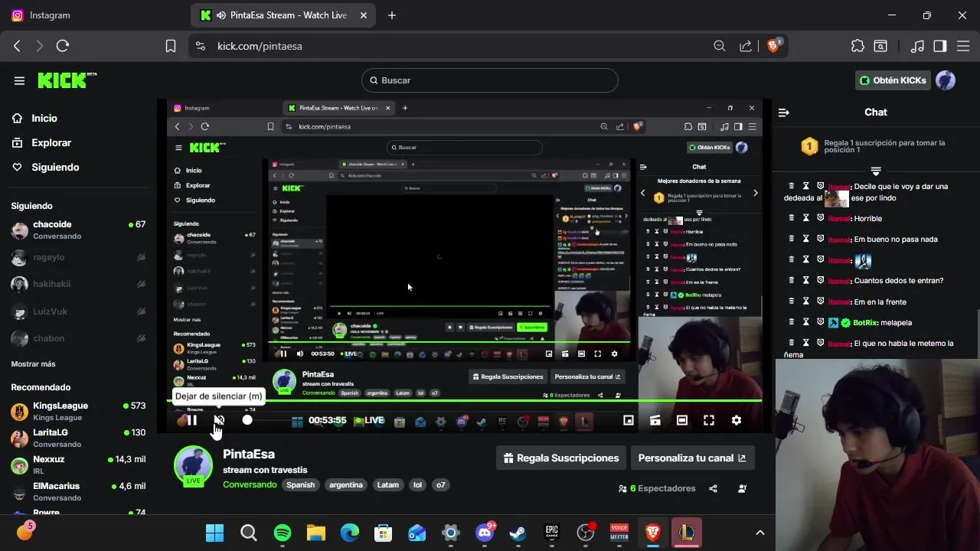Click Regala Suscripciones below the player

(x=561, y=458)
